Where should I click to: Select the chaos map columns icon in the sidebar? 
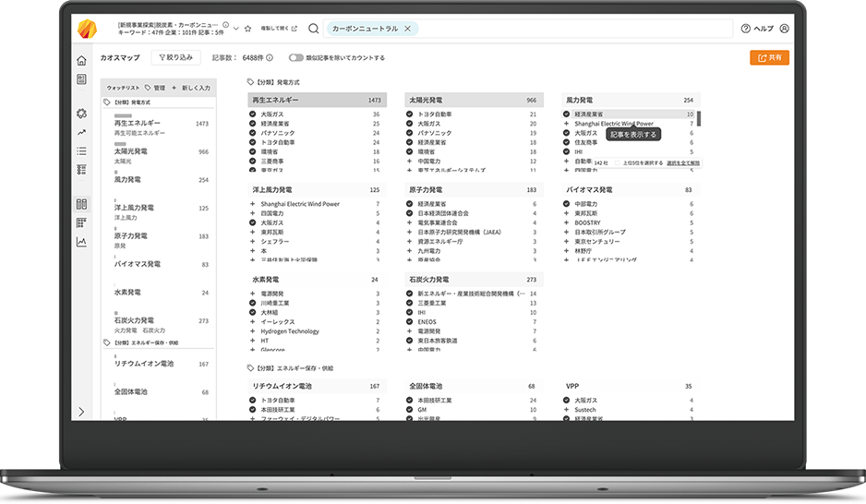[x=81, y=204]
